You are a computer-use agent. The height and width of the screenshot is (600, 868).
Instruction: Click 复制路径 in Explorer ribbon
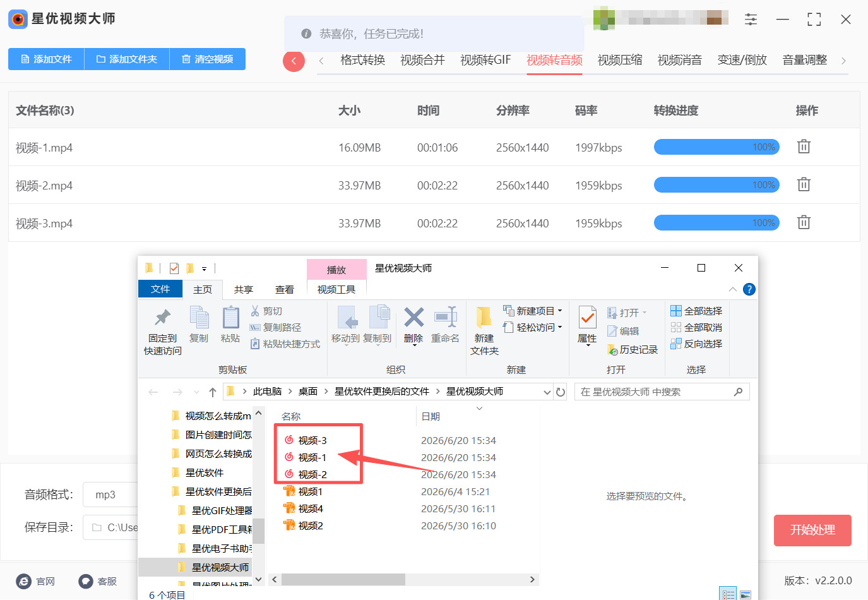click(275, 327)
